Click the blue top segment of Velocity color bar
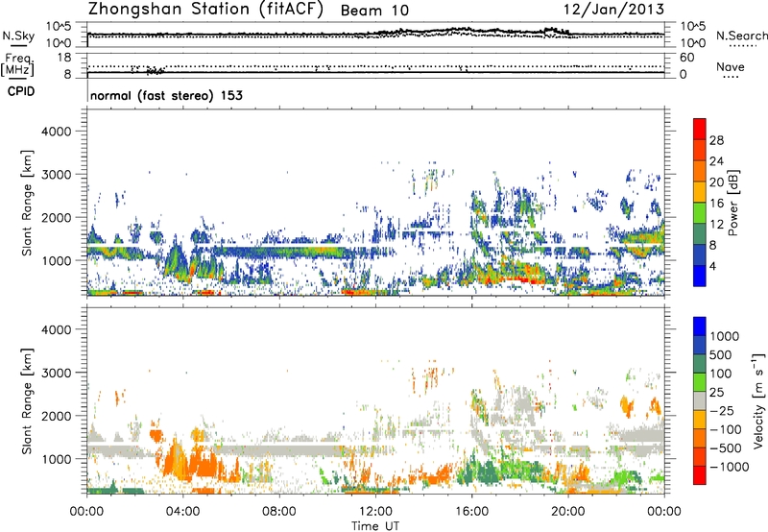Image resolution: width=768 pixels, height=532 pixels. 700,326
